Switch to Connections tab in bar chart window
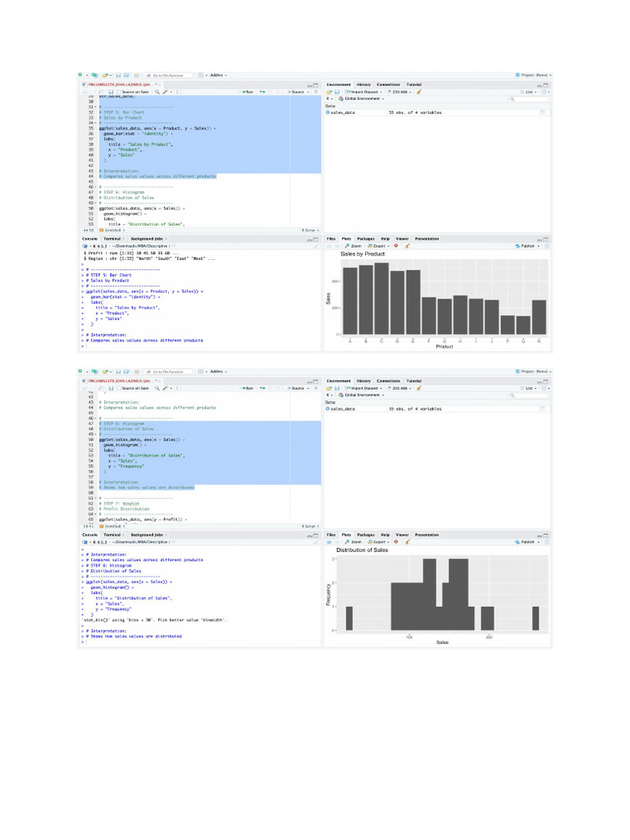This screenshot has width=630, height=840. 388,84
